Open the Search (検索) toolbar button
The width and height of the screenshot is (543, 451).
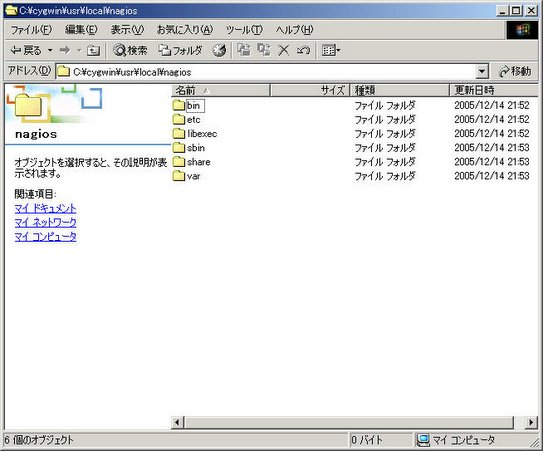pyautogui.click(x=130, y=51)
